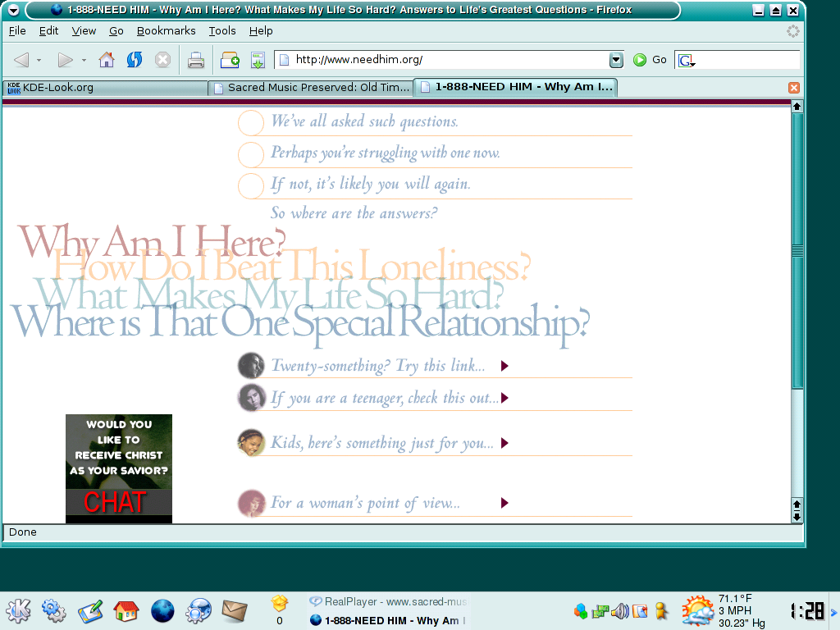This screenshot has height=630, width=840.
Task: Switch to the KDE-Look.org tab
Action: point(106,88)
